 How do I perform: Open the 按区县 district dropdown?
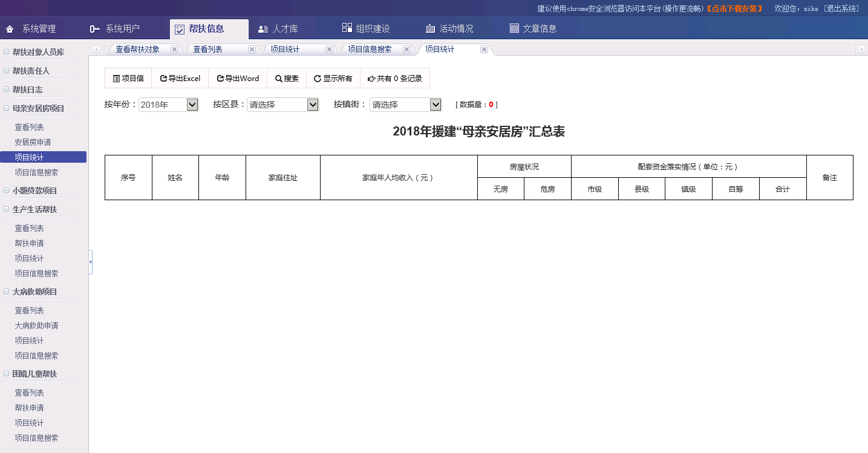click(x=313, y=105)
